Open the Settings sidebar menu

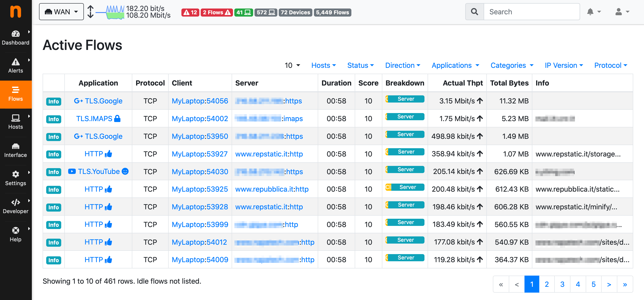(15, 178)
